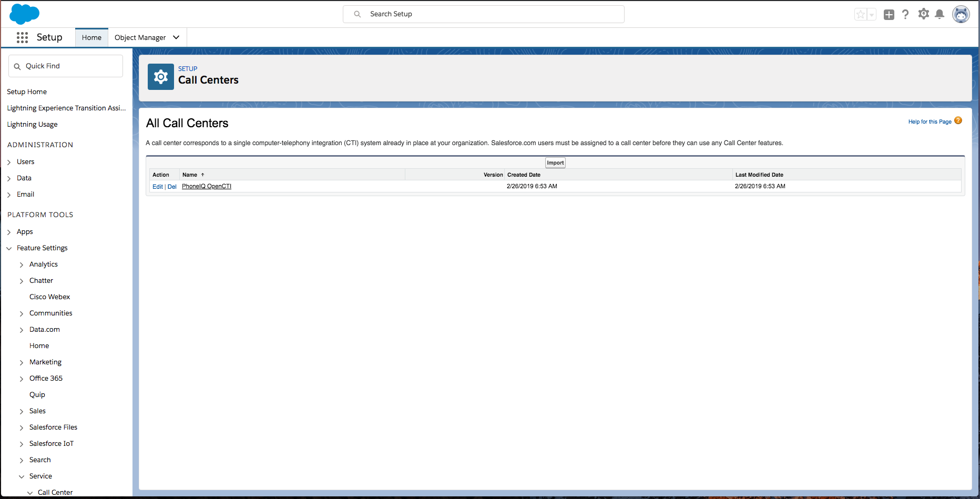
Task: Show notifications bell
Action: coord(940,15)
